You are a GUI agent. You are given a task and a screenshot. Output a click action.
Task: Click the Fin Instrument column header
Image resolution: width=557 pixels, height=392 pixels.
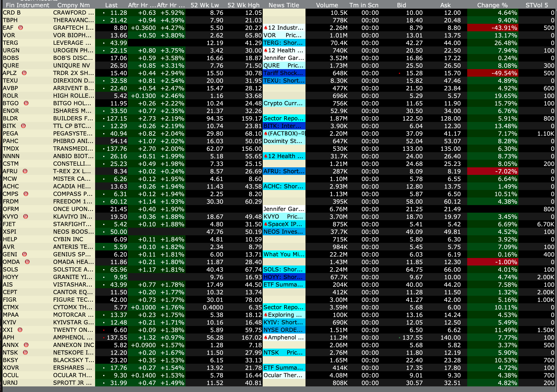[27, 5]
